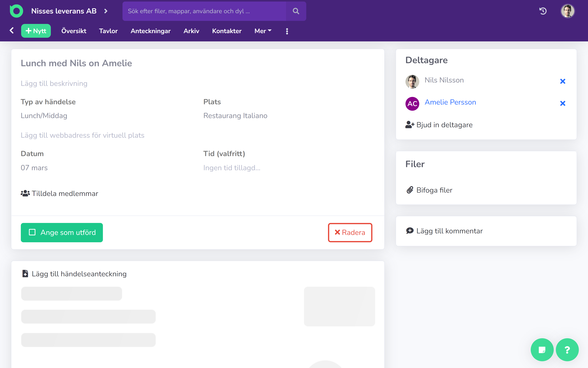Click the red Radera delete button
Viewport: 588px width, 368px height.
click(350, 232)
